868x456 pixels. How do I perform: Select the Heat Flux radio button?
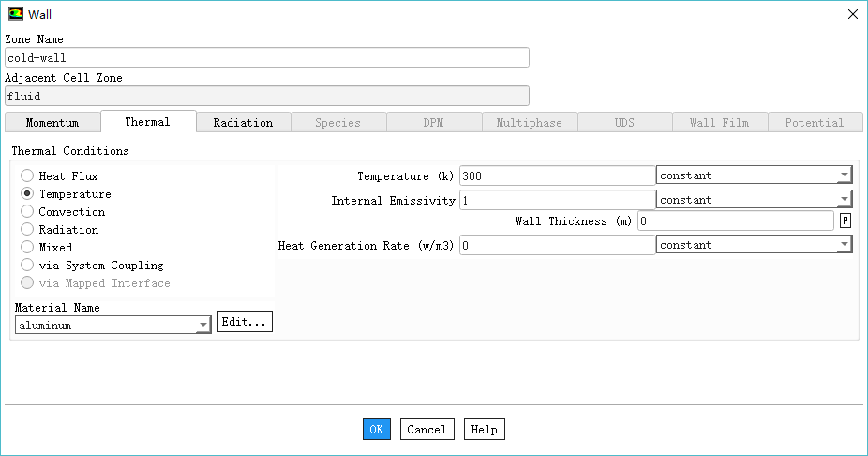click(27, 176)
